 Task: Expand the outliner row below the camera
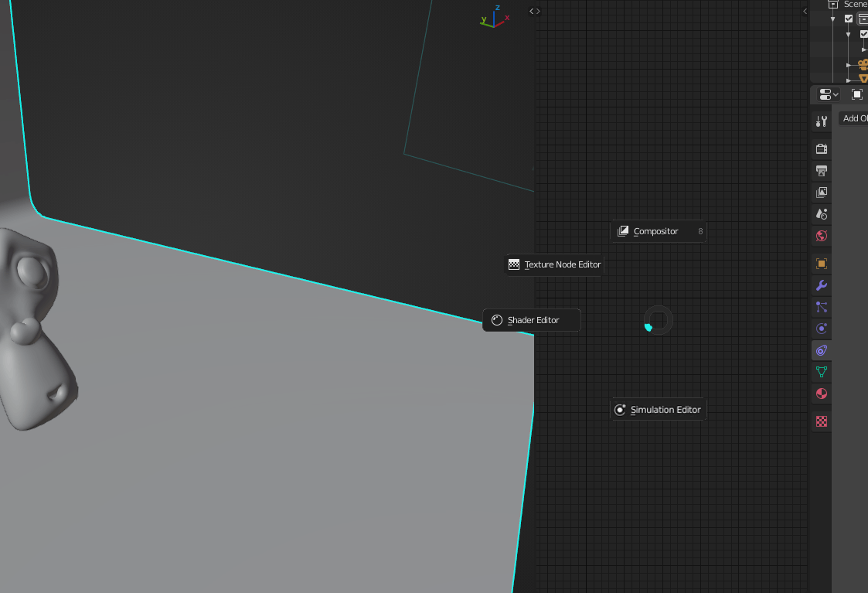(849, 80)
